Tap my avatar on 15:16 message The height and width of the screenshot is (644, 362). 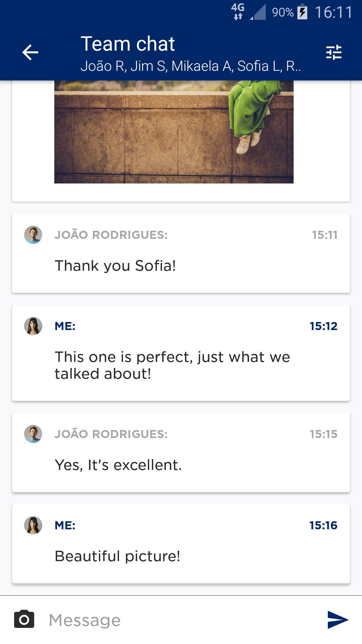pyautogui.click(x=33, y=525)
